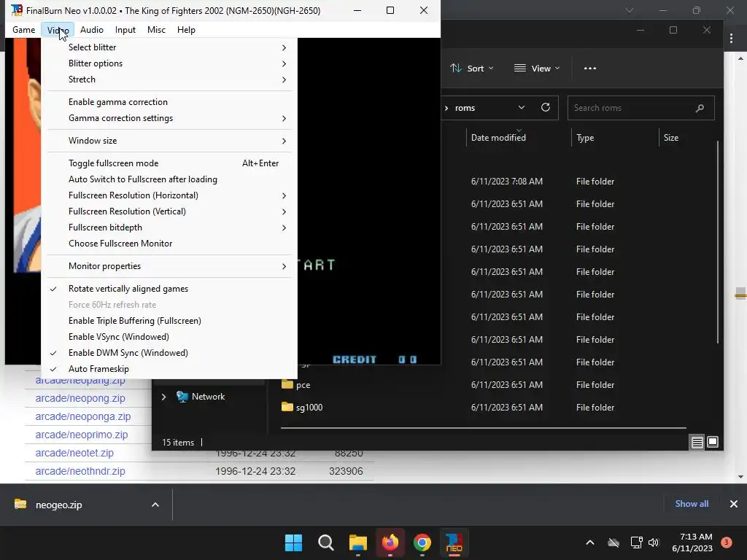747x560 pixels.
Task: Enable Triple Buffering (Fullscreen)
Action: coord(169,321)
